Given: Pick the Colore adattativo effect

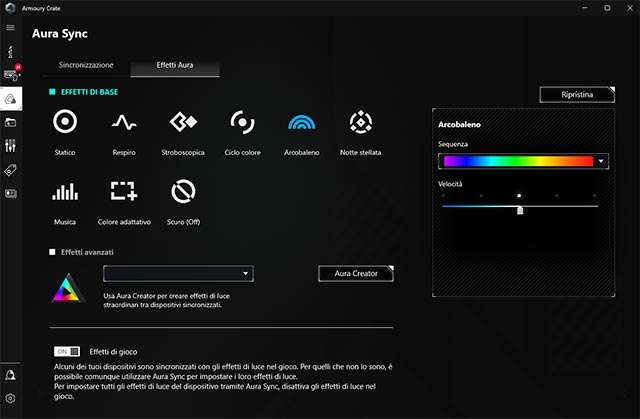Looking at the screenshot, I should 124,191.
